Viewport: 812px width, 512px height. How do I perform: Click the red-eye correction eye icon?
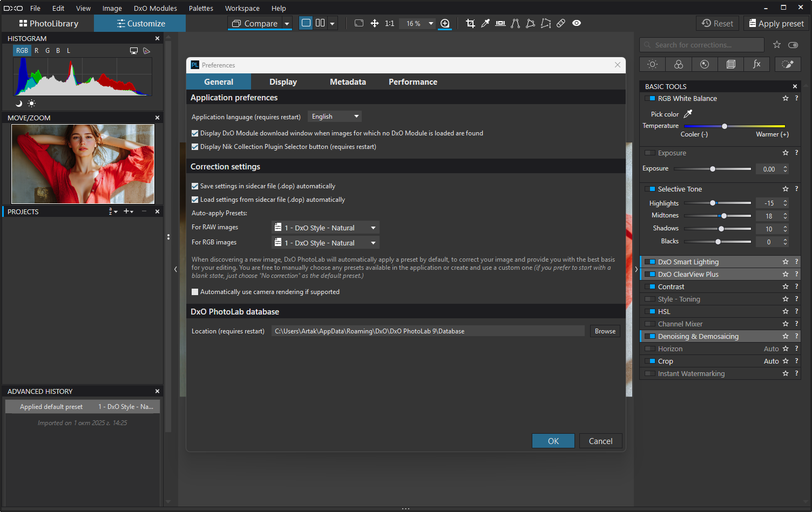click(x=577, y=23)
